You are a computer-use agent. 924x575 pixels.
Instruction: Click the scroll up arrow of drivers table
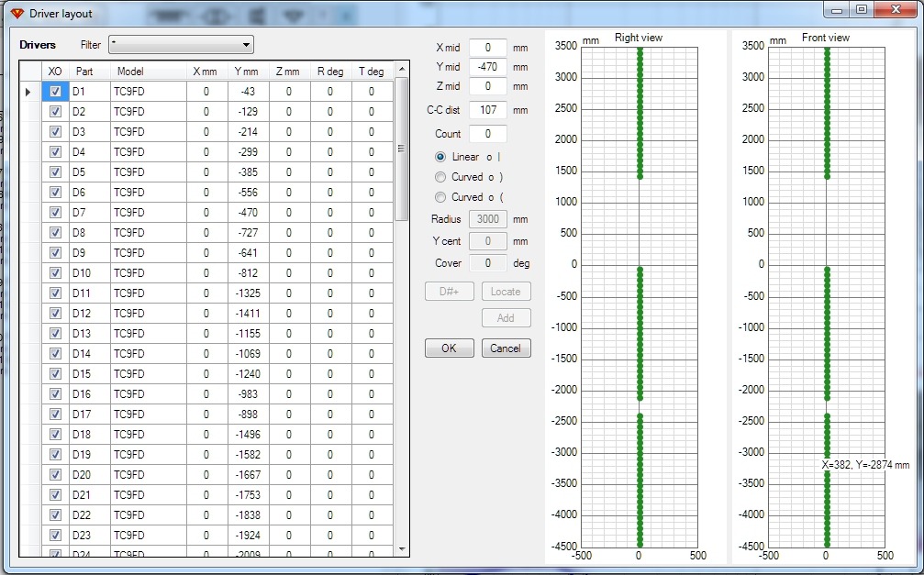click(402, 69)
